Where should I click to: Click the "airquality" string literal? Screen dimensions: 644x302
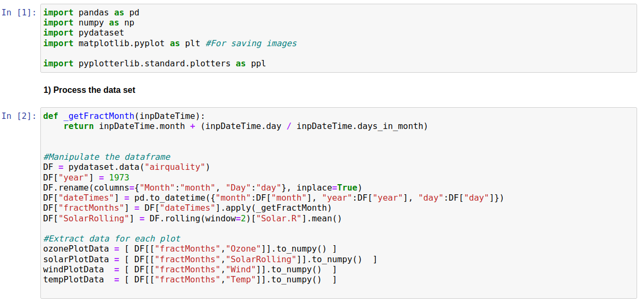pos(175,167)
